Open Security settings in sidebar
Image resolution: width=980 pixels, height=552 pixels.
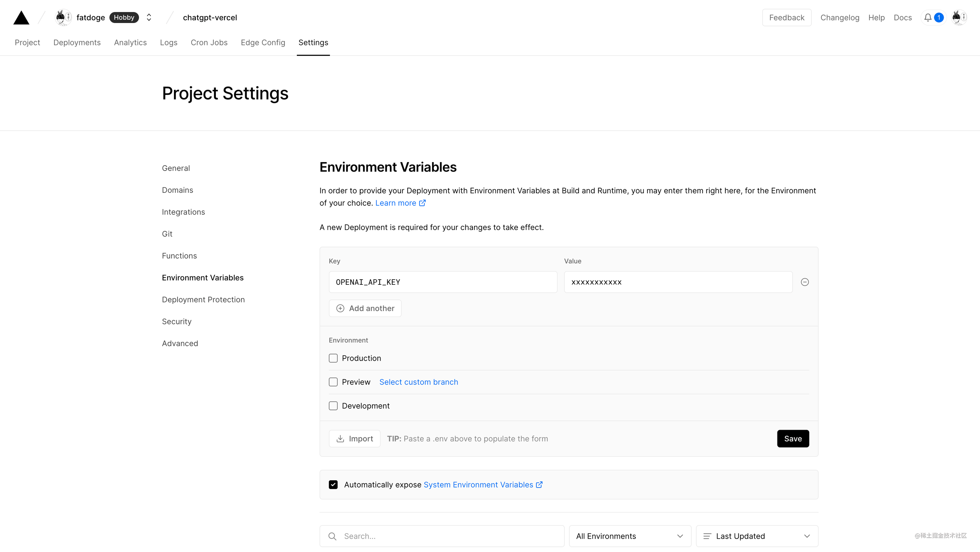coord(177,321)
